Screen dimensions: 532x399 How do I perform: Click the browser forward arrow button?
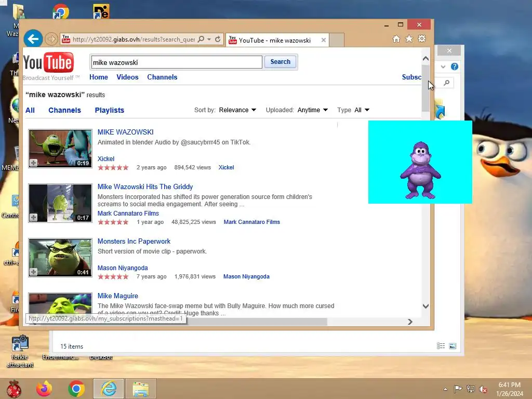[51, 39]
